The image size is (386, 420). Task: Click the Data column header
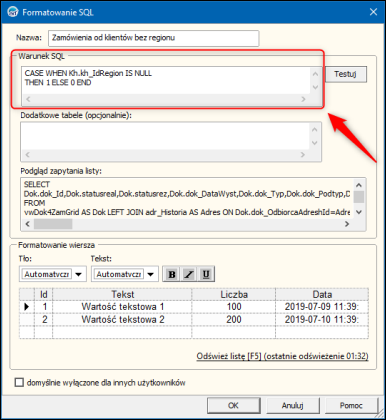coord(322,294)
